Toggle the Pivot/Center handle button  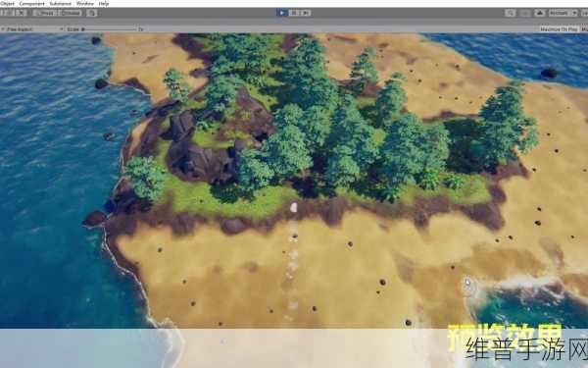tap(45, 13)
